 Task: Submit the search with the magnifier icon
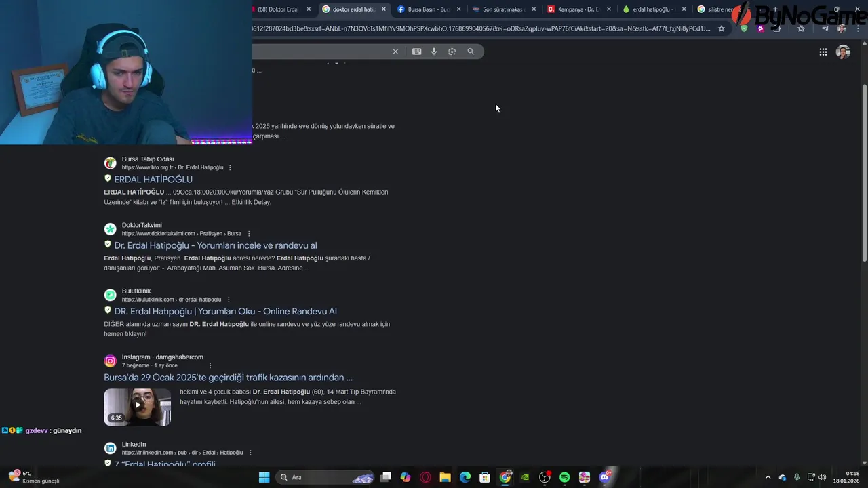(471, 52)
